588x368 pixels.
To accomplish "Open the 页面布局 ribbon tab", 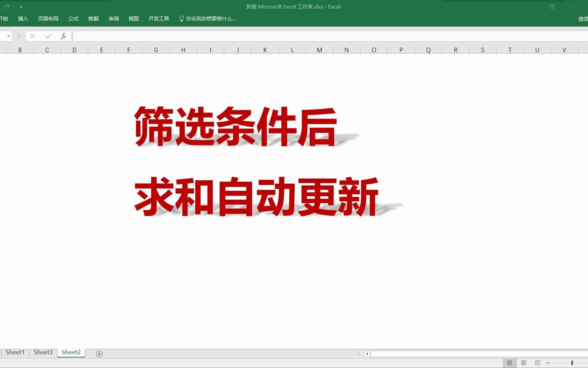I will point(48,19).
